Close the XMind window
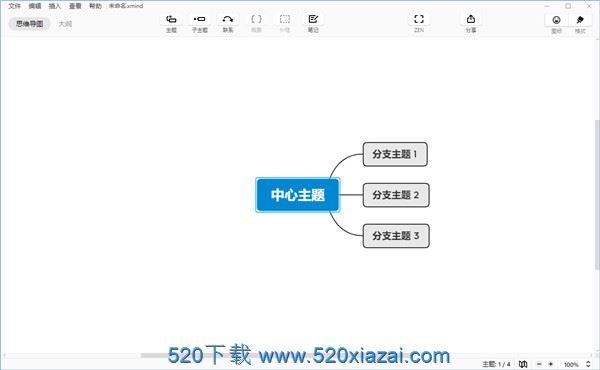600x370 pixels. [589, 6]
